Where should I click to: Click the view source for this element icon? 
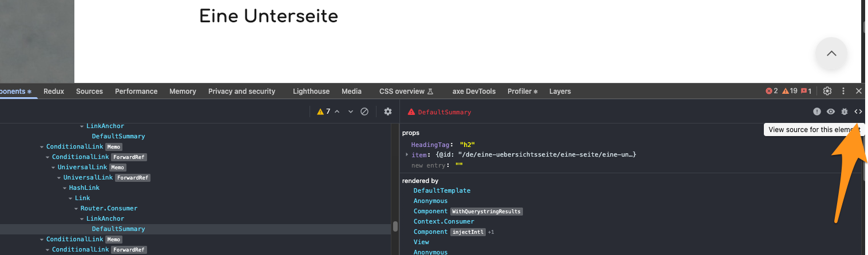[858, 112]
